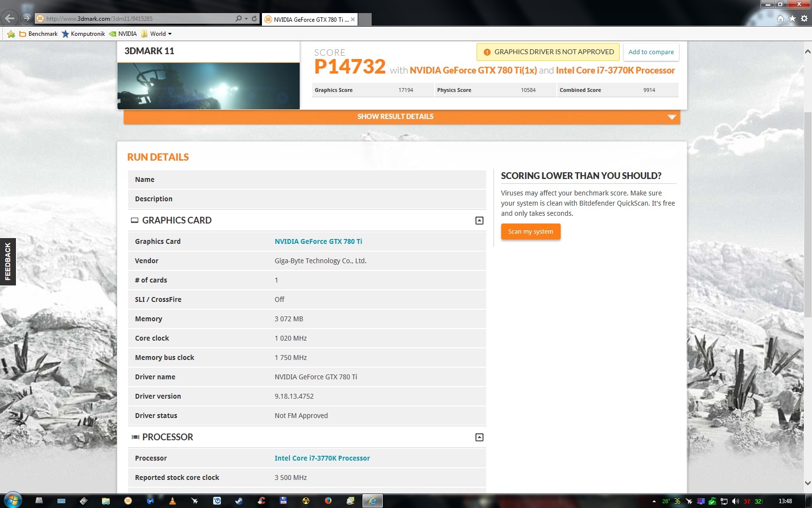Open the Komputronik bookmark

tap(83, 34)
